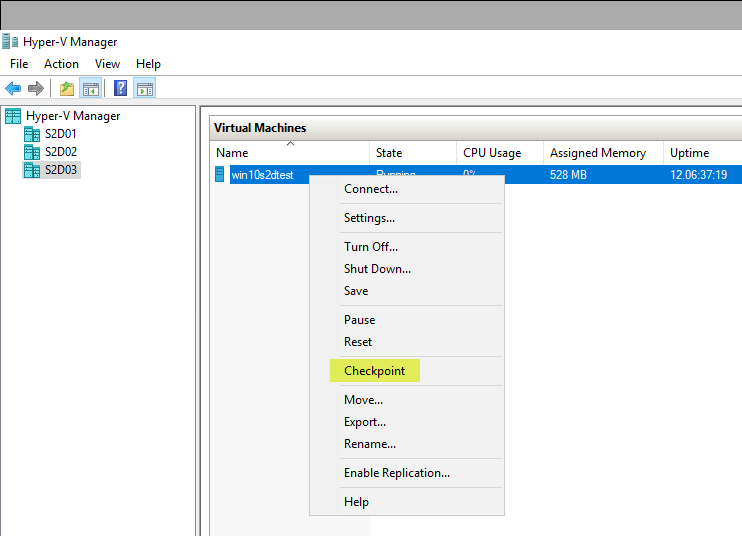This screenshot has height=536, width=742.
Task: Sort by the CPU Usage column header
Action: click(500, 153)
